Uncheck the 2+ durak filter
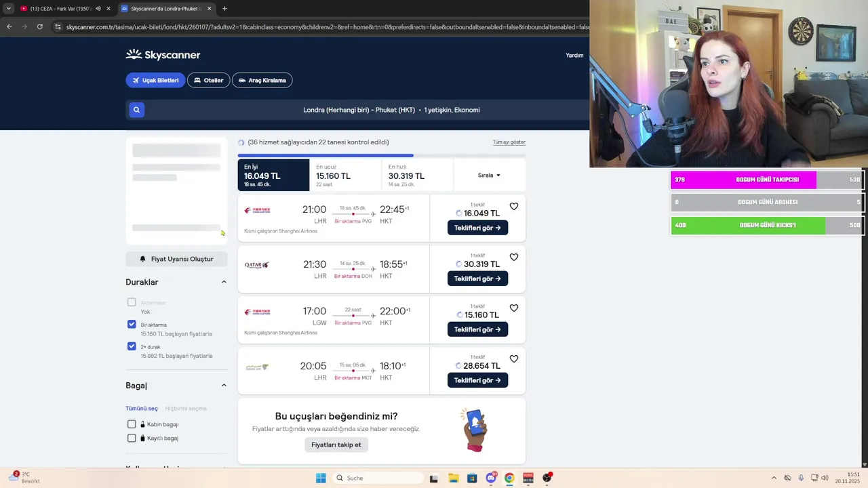 click(132, 346)
